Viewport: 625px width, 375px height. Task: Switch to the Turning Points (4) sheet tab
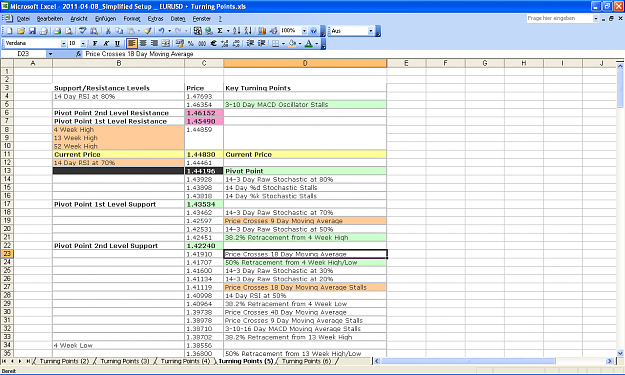point(185,361)
